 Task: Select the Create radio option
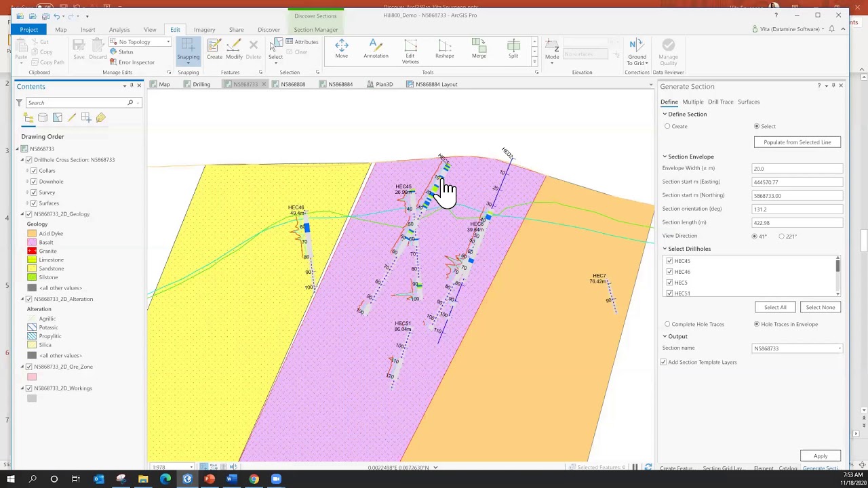click(x=667, y=126)
